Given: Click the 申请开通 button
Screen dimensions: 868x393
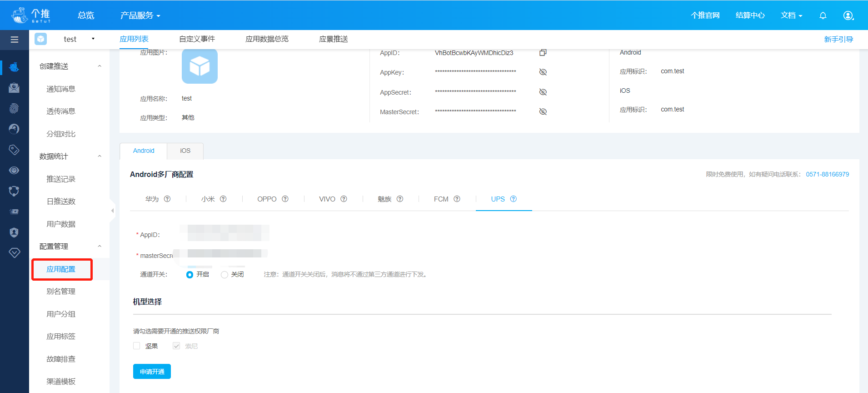Looking at the screenshot, I should pyautogui.click(x=152, y=372).
